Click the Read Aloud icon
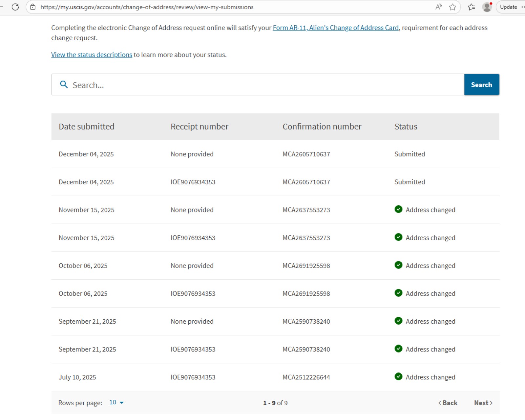525x420 pixels. pos(438,7)
